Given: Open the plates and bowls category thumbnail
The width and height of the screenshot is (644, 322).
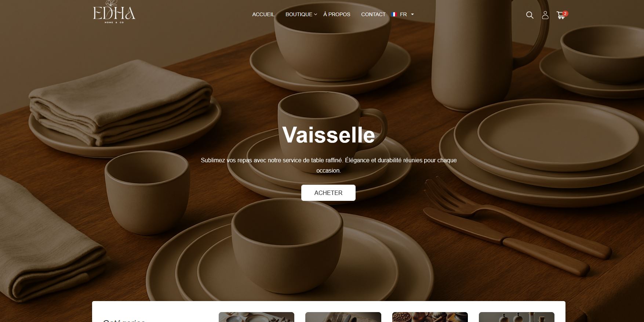Looking at the screenshot, I should tap(256, 317).
